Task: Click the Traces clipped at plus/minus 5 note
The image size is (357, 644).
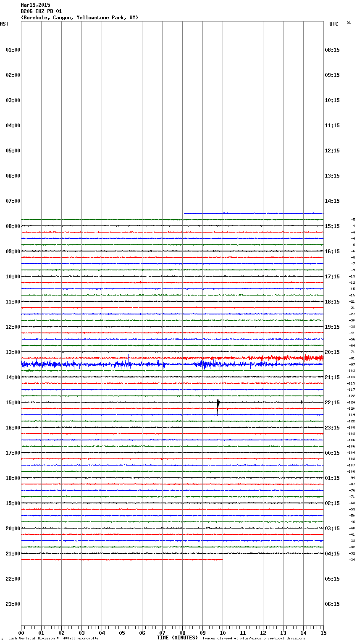Action: point(254,639)
